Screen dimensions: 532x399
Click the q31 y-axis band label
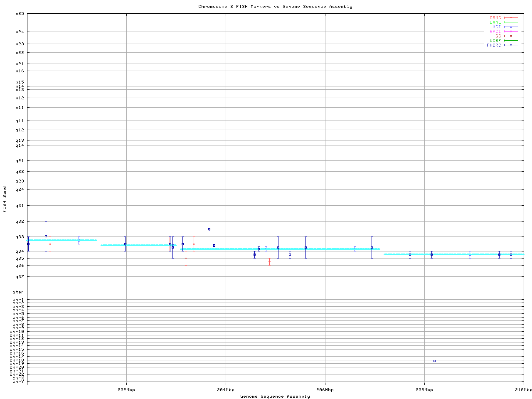[x=20, y=205]
